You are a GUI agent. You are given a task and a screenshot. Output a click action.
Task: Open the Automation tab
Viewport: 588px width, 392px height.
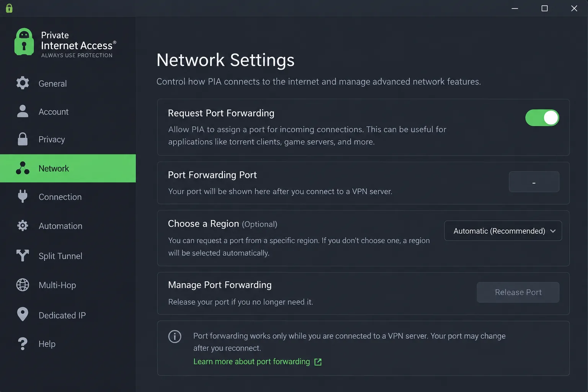[x=68, y=226]
